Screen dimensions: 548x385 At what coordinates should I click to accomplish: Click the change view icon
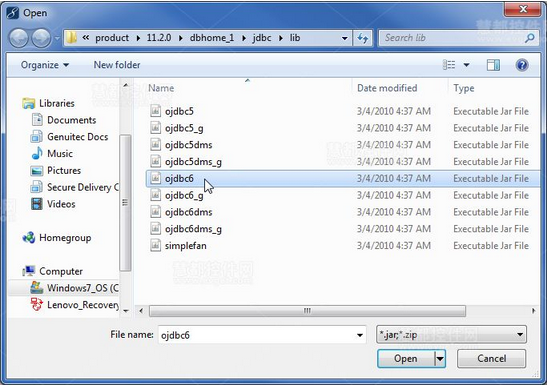tap(449, 65)
